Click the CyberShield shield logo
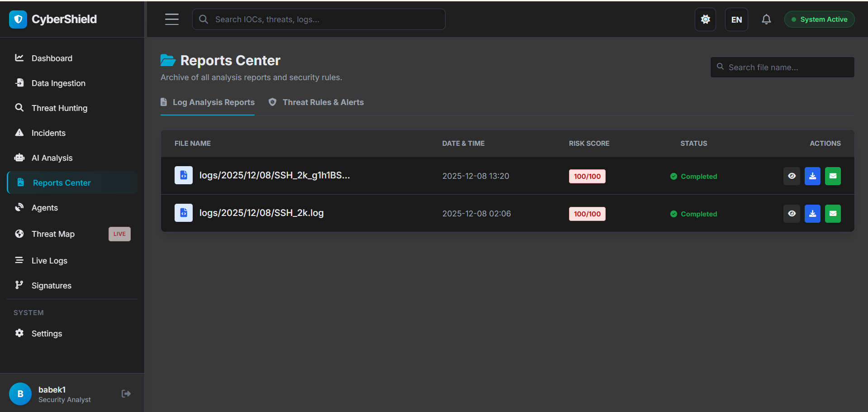This screenshot has width=868, height=412. pos(18,19)
